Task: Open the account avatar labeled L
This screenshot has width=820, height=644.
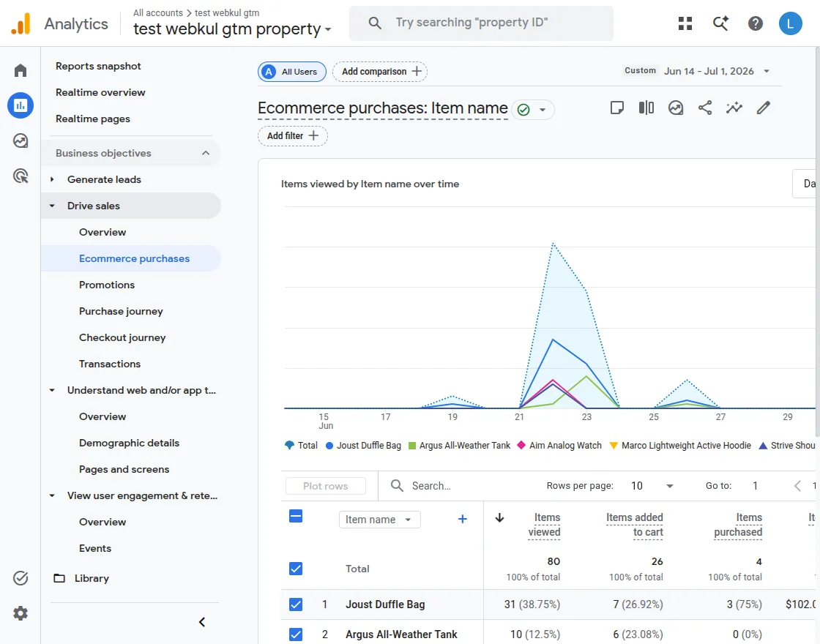Action: 790,23
